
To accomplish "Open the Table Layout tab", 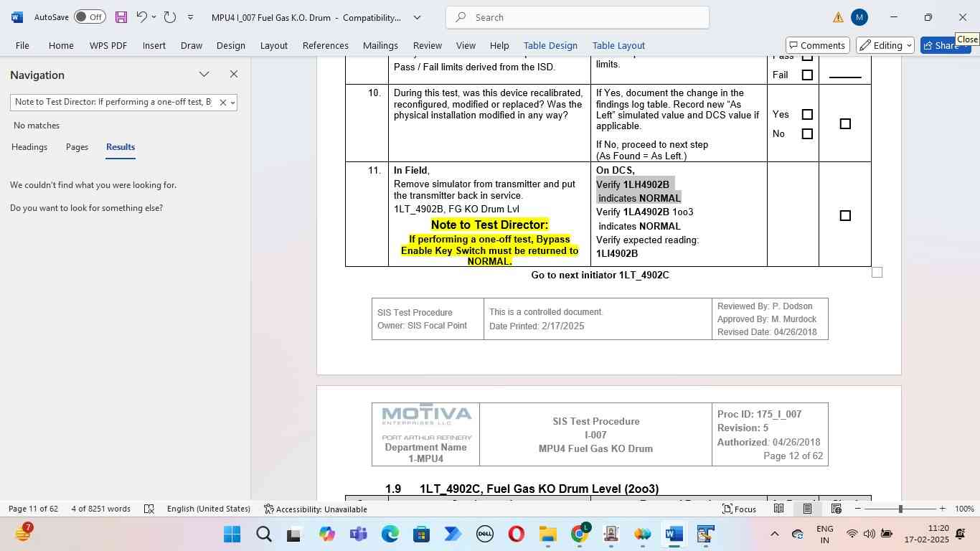I will (x=618, y=45).
